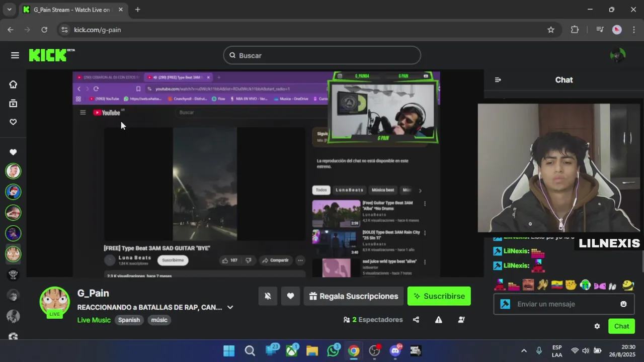This screenshot has width=644, height=362.
Task: Open Chrome tab search dropdown
Action: [x=9, y=10]
